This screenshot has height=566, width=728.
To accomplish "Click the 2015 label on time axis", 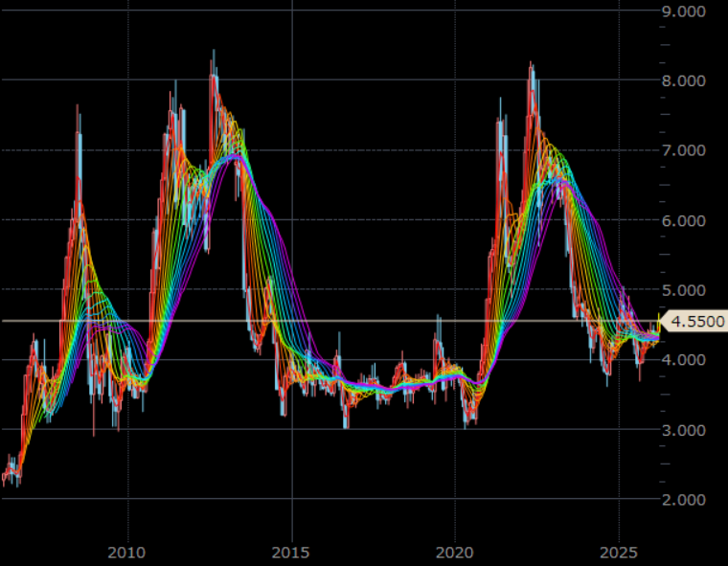I will click(x=290, y=552).
